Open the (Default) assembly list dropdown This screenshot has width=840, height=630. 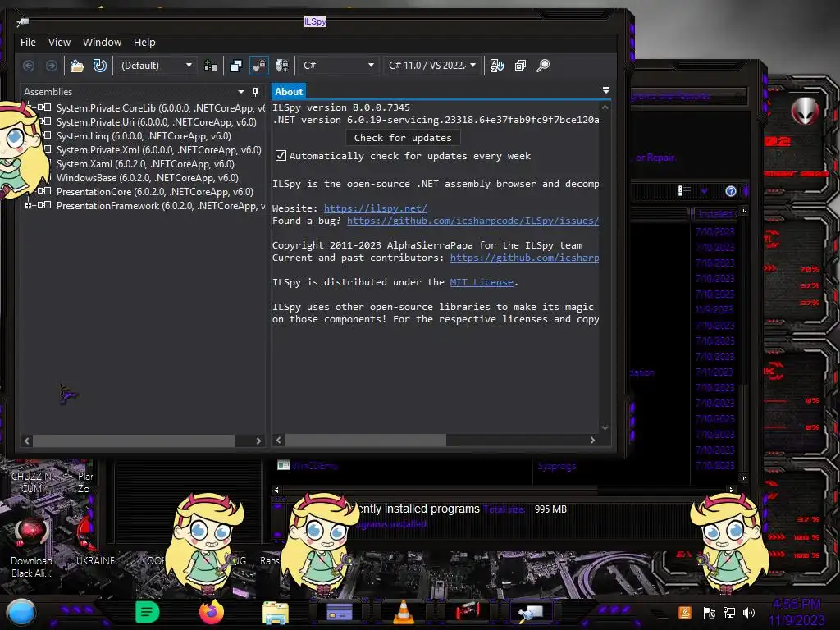tap(156, 66)
